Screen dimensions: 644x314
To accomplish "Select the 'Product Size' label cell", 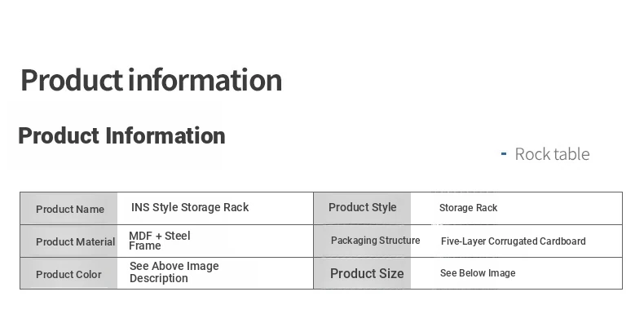I will (362, 273).
